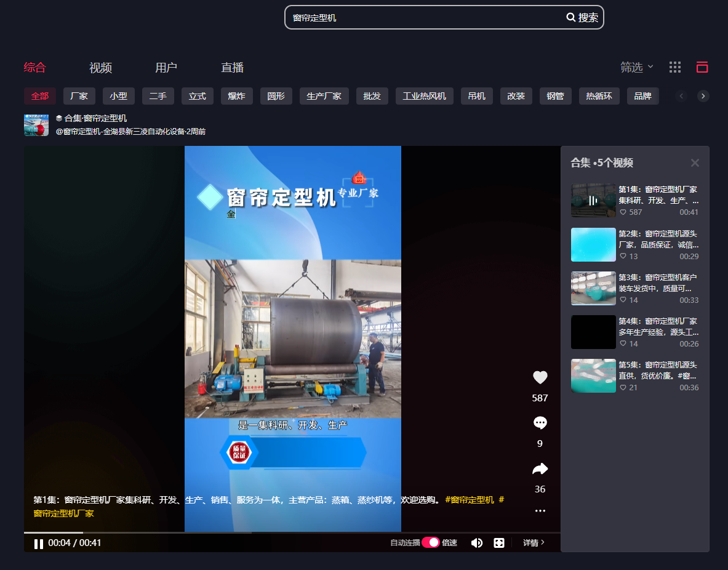Image resolution: width=728 pixels, height=570 pixels.
Task: Close the 合集 collection panel
Action: [x=695, y=163]
